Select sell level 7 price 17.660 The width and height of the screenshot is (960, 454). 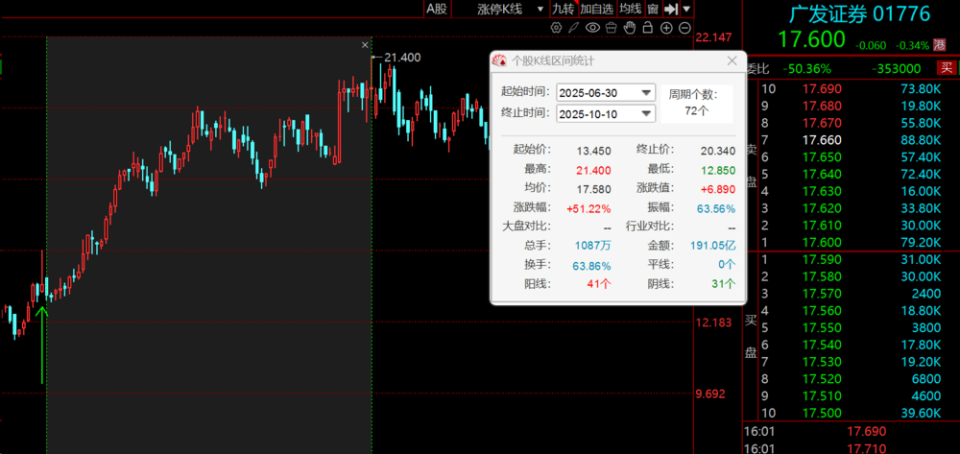822,140
